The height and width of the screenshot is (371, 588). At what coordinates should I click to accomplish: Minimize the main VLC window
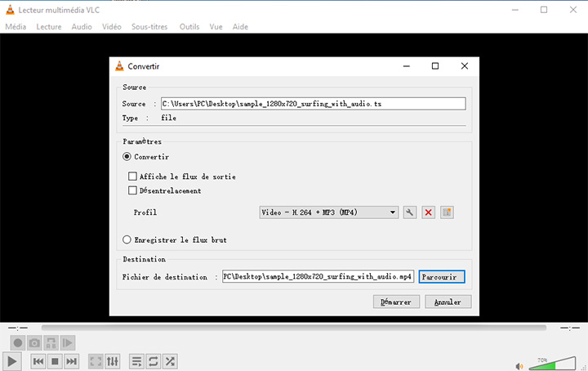[515, 10]
